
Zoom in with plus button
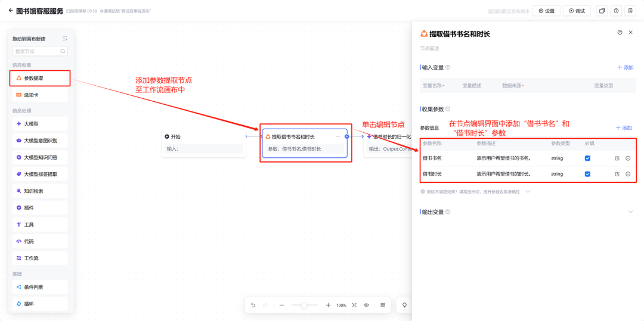328,305
